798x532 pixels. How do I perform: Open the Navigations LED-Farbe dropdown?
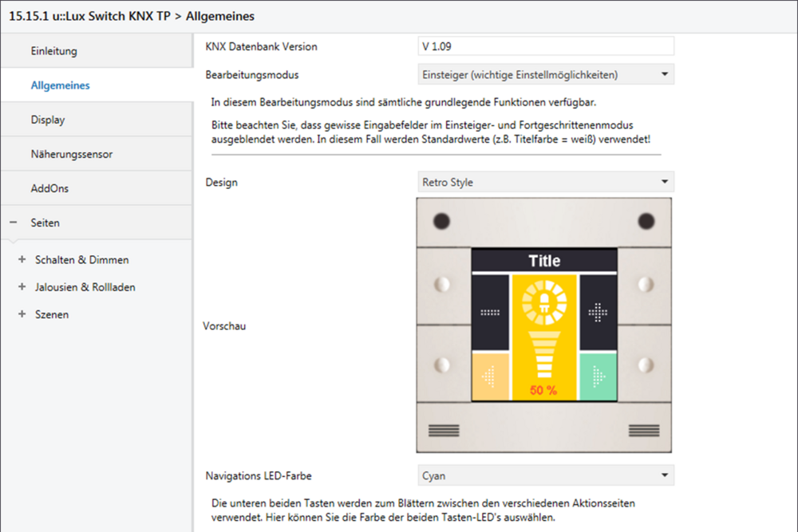point(546,475)
